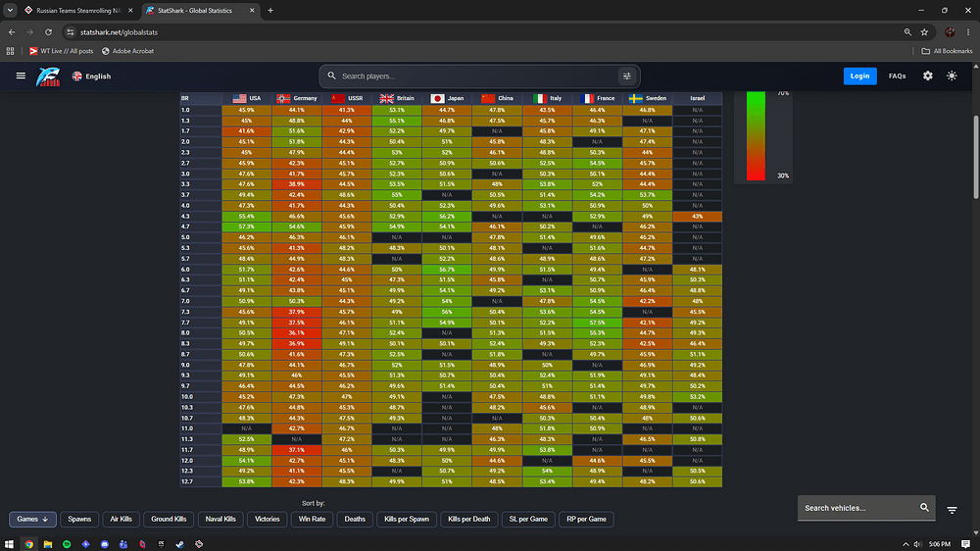Viewport: 980px width, 551px height.
Task: Sort by Air Kills
Action: pyautogui.click(x=121, y=519)
